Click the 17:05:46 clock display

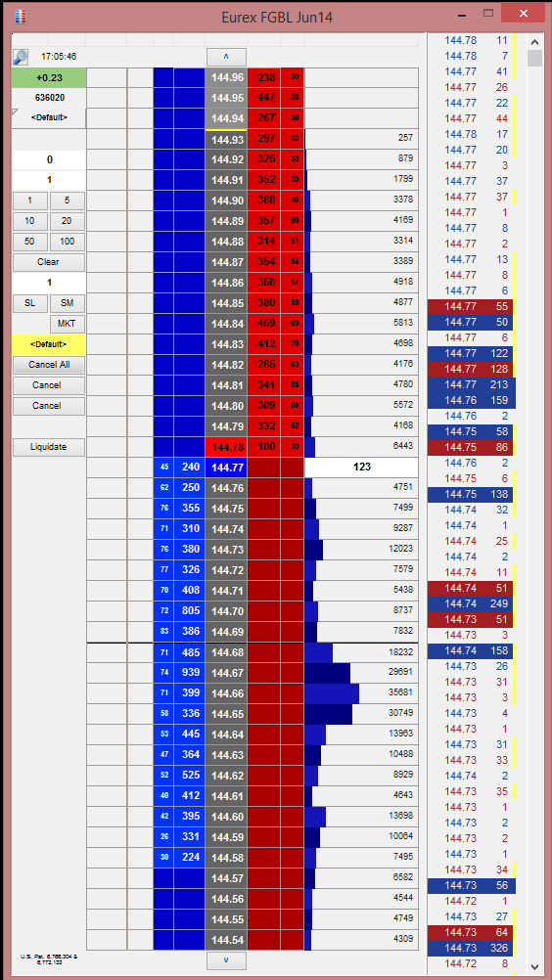(59, 57)
